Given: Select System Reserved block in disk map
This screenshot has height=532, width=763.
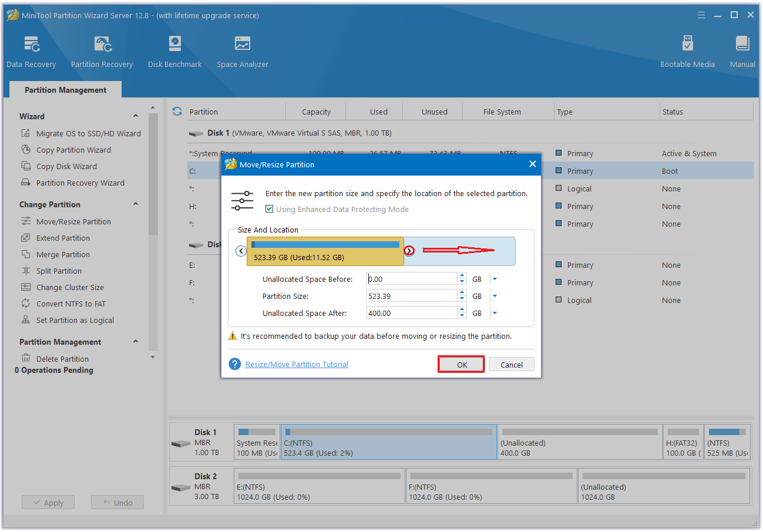Looking at the screenshot, I should [x=257, y=442].
